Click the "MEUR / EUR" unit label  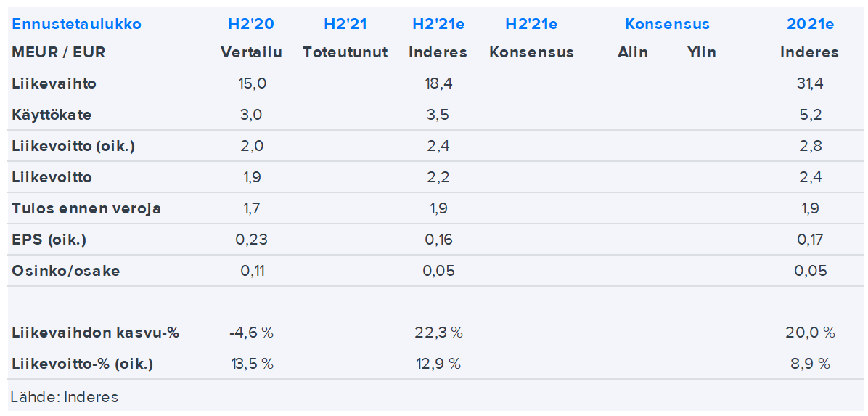[48, 52]
